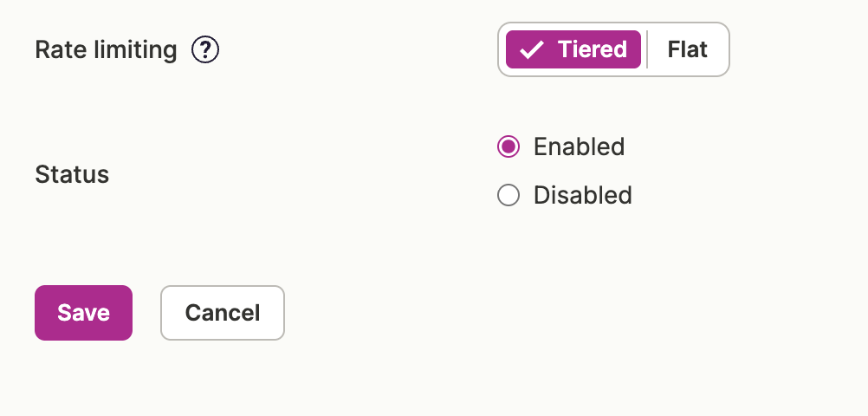Select the Disabled radio button
The height and width of the screenshot is (416, 868).
(508, 195)
